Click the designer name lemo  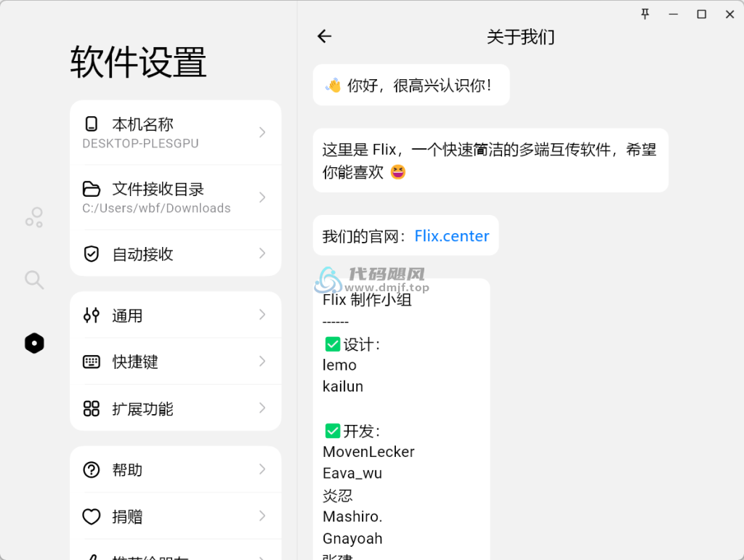tap(339, 365)
